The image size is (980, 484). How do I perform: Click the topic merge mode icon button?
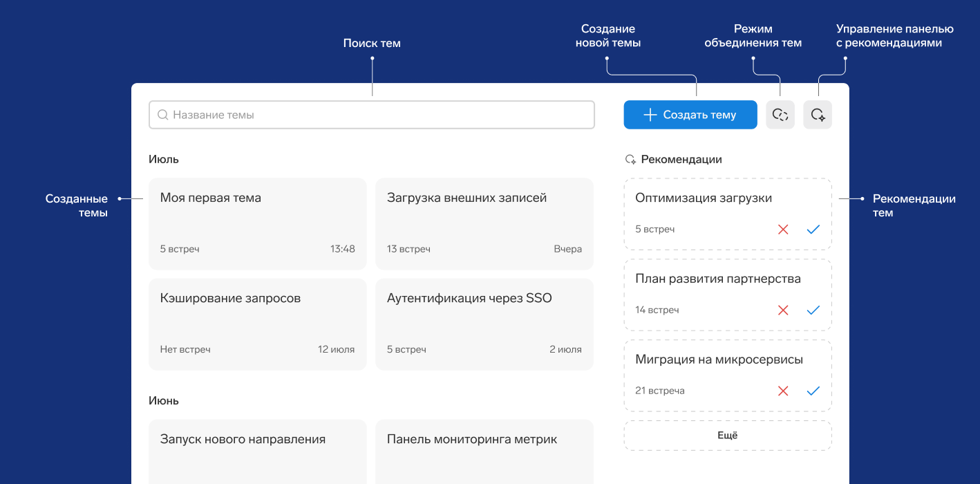click(780, 115)
